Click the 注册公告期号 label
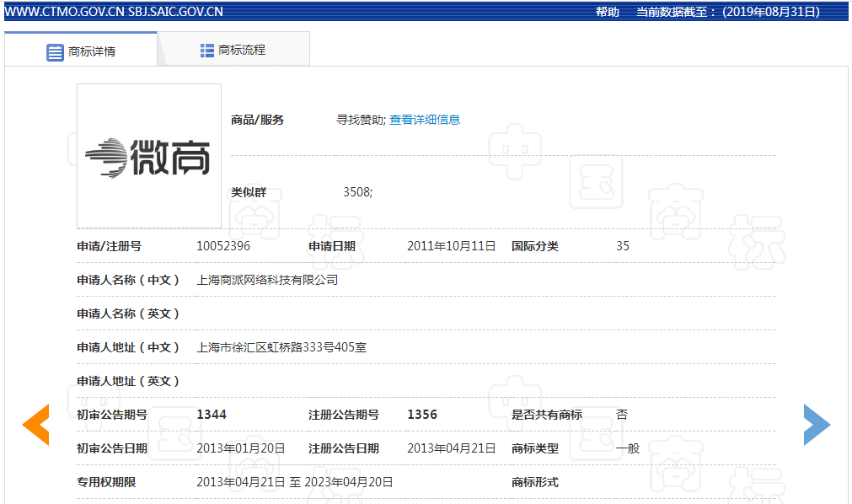 (x=344, y=415)
